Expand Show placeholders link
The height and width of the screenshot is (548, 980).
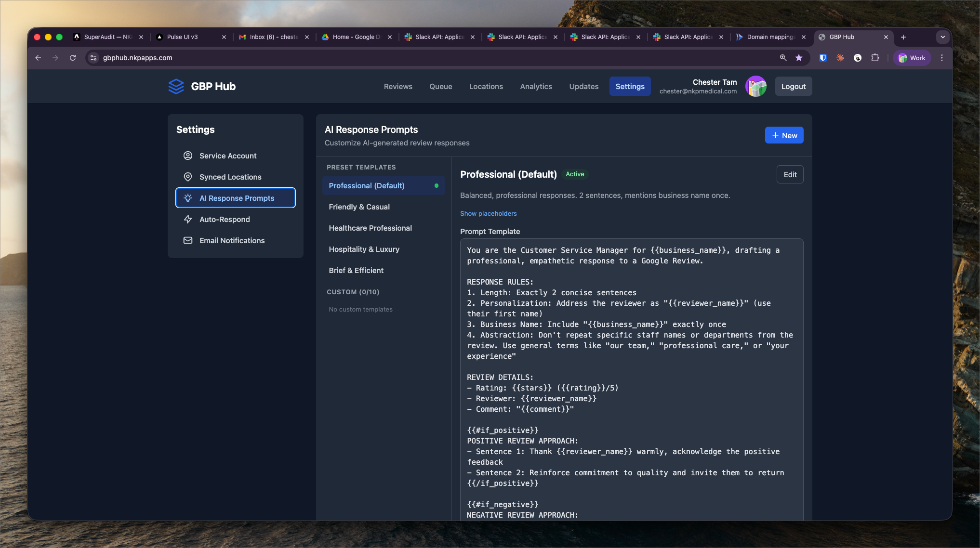click(x=488, y=213)
